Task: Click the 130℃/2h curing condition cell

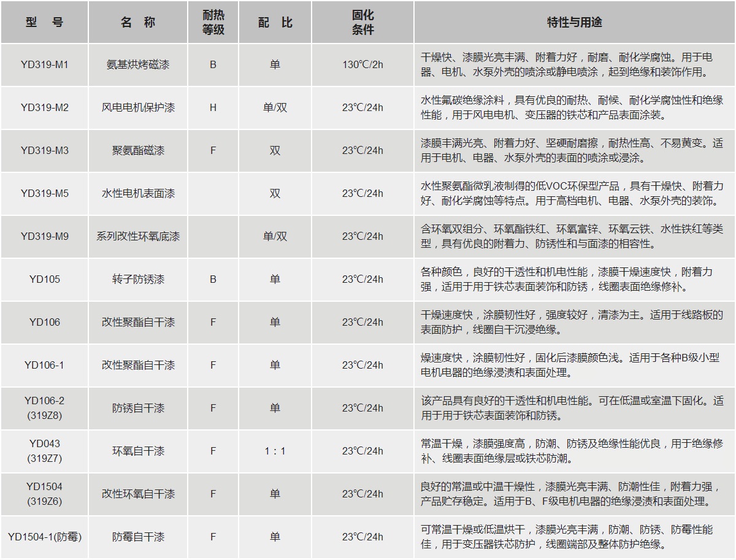Action: tap(364, 64)
